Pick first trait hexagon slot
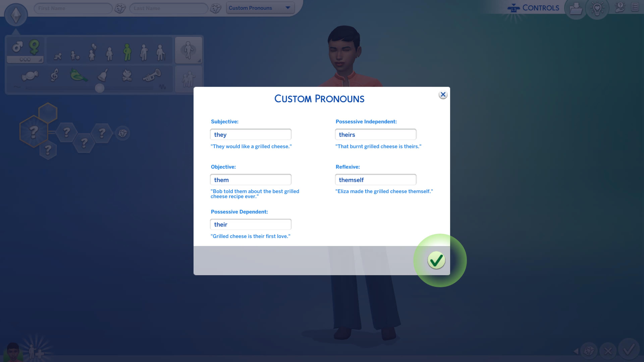Screen dimensions: 644x362 tap(66, 132)
